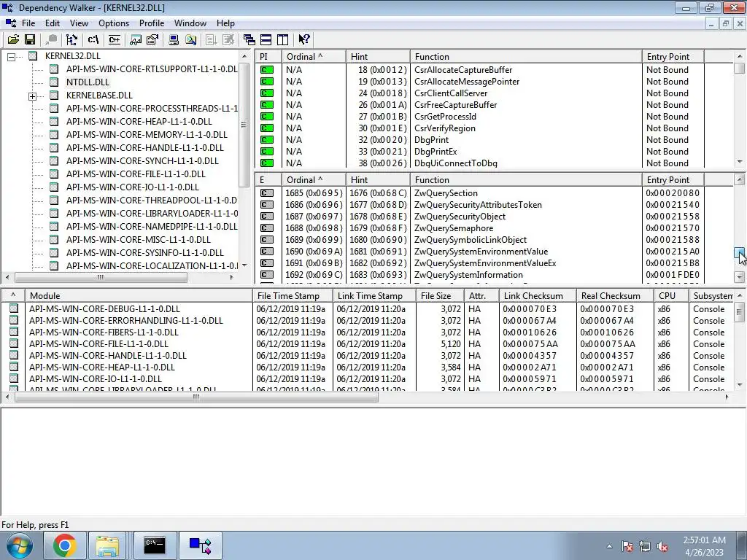Open Windows Start button
747x560 pixels.
click(x=20, y=545)
